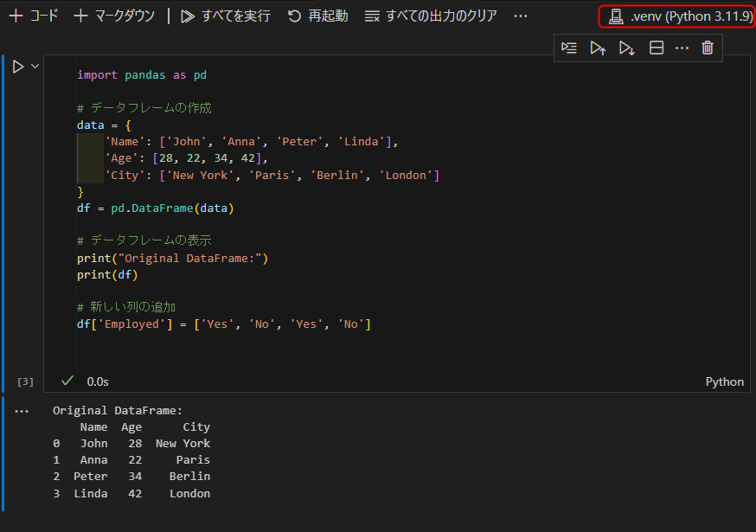Run all cells with すべてを実行
Image resolution: width=756 pixels, height=532 pixels.
(226, 16)
